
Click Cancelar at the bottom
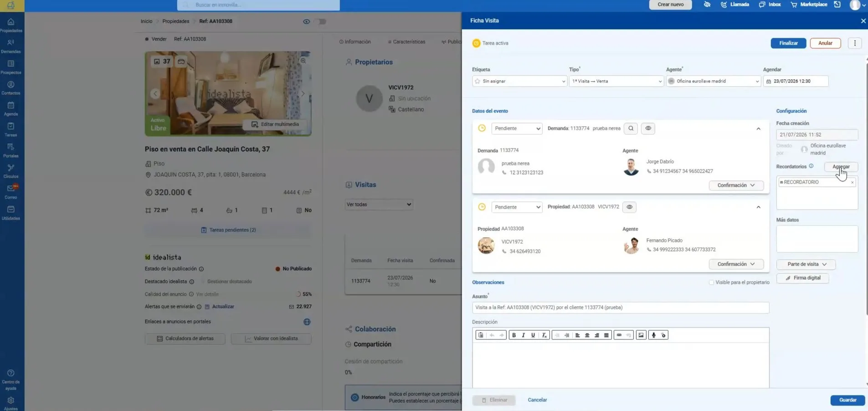tap(537, 400)
